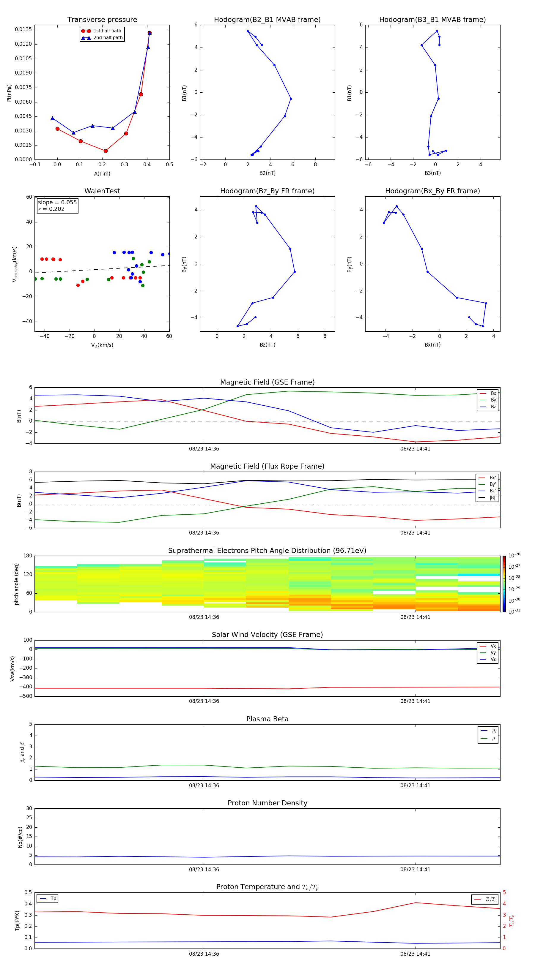Screen dimensions: 535x980
Task: Click the leftmost blue triangle in pressure plot
Action: pos(53,118)
